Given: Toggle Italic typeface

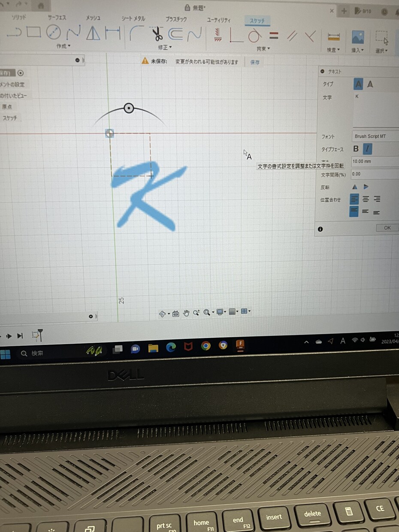Looking at the screenshot, I should coord(368,149).
